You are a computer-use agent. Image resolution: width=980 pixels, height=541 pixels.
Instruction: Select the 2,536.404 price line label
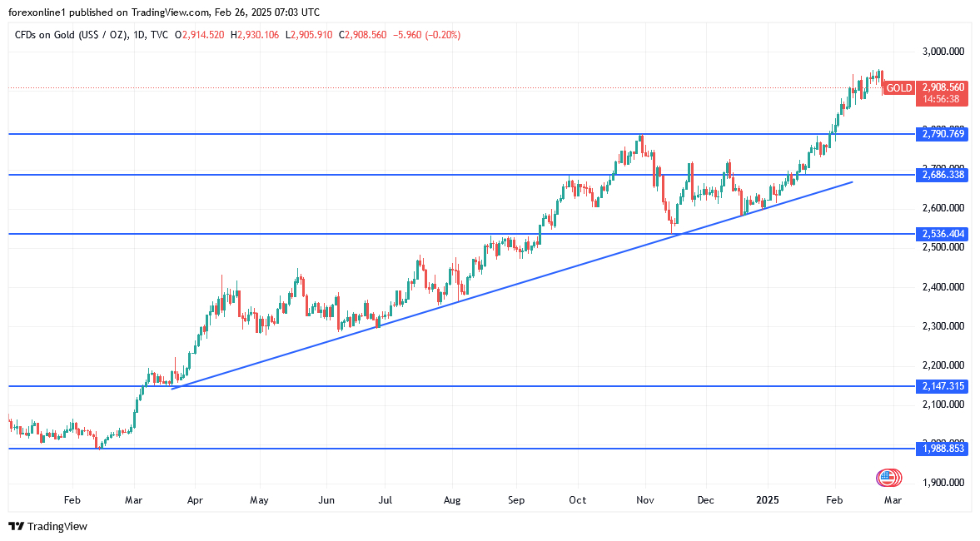click(x=942, y=234)
